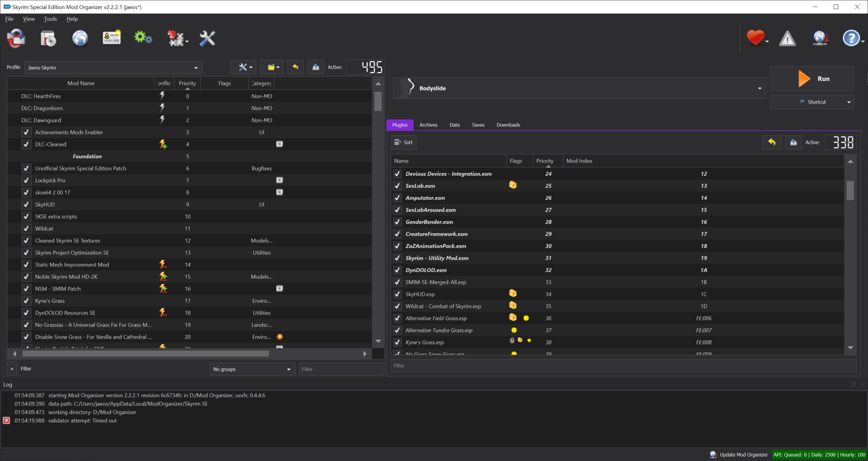The width and height of the screenshot is (868, 461).
Task: Expand the Filter panel with the » button
Action: tap(12, 369)
